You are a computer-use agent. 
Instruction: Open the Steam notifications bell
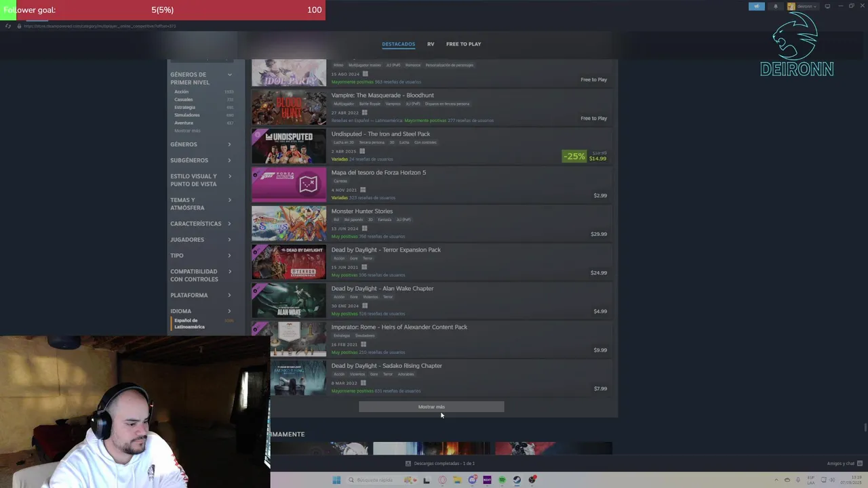(x=776, y=6)
